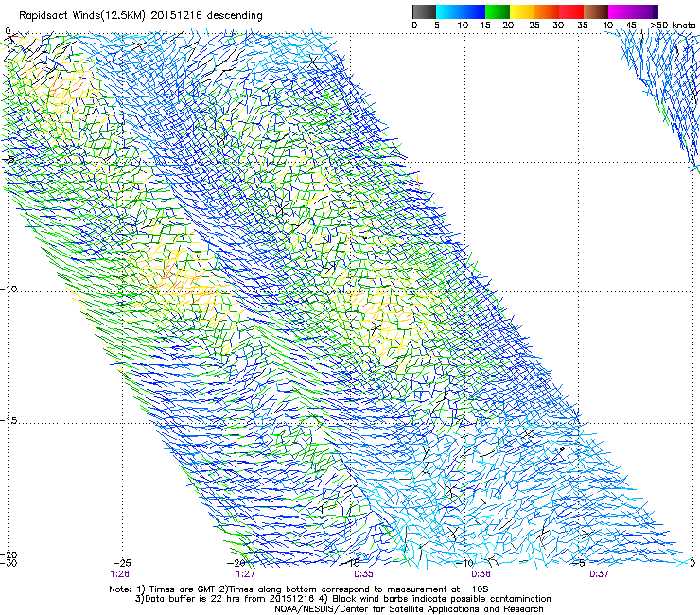
Task: Click the '-5' longitude label on bottom axis
Action: point(579,563)
